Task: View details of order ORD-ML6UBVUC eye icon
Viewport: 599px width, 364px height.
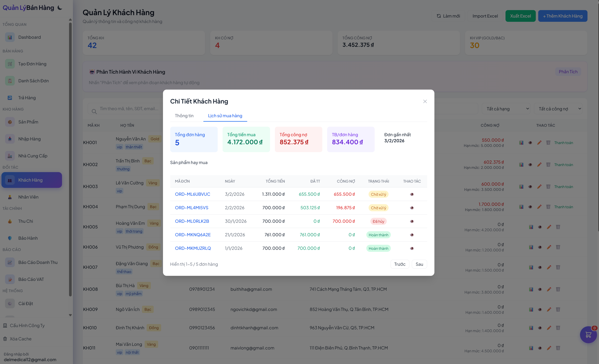Action: click(412, 194)
